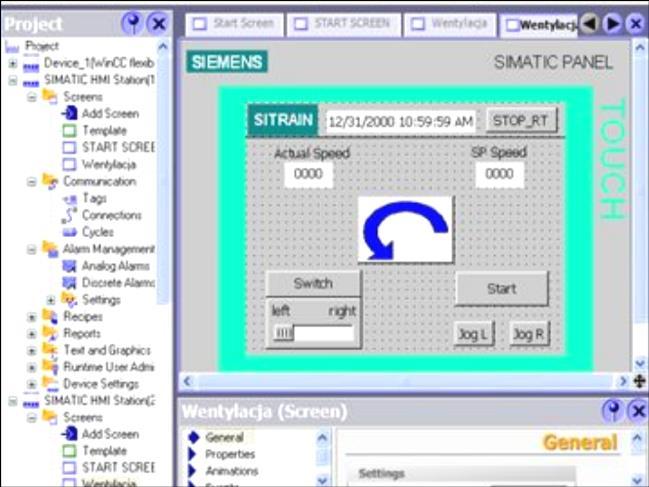
Task: Close the editor tab area
Action: tap(636, 24)
